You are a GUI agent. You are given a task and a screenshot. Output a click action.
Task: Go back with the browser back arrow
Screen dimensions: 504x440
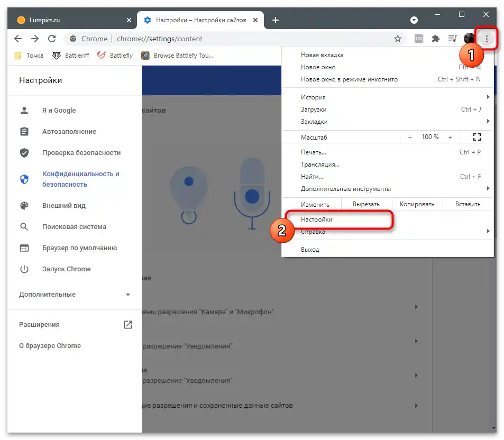[x=18, y=39]
